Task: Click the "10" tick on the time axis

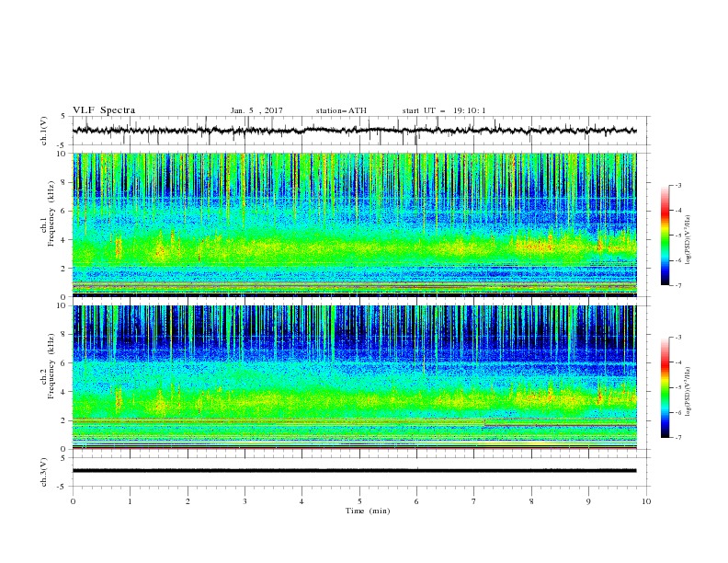Action: tap(646, 501)
